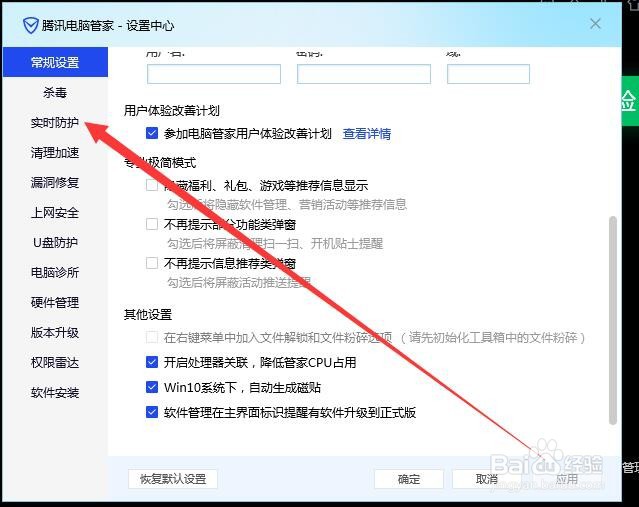Open the 硬件管理 settings
This screenshot has width=639, height=507.
(x=55, y=303)
